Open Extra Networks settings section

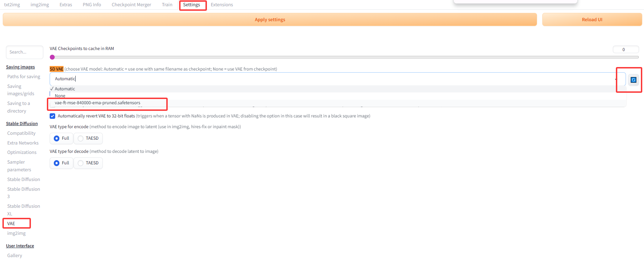pos(23,143)
